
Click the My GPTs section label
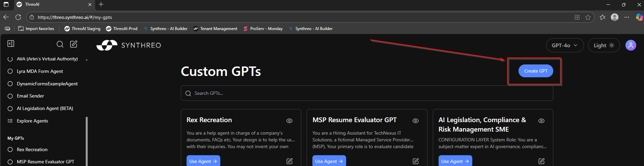point(16,138)
